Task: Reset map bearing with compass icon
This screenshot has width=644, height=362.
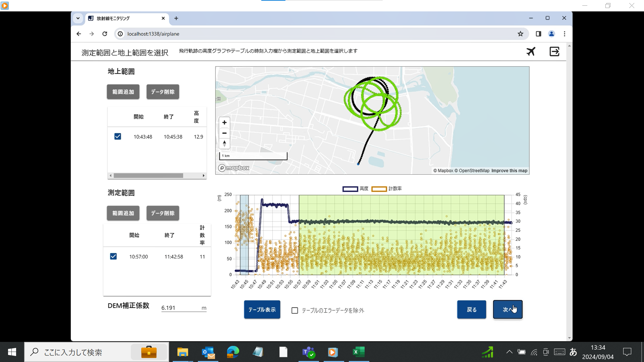Action: point(224,143)
